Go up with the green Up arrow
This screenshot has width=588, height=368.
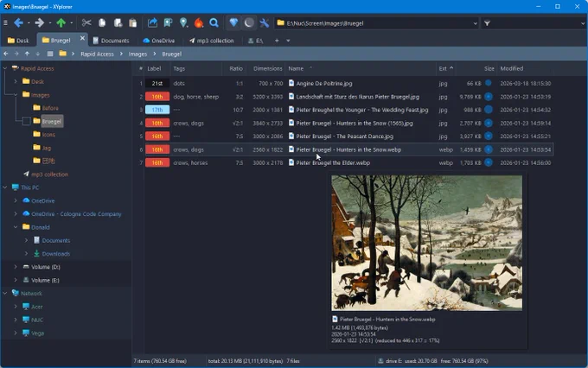click(x=61, y=23)
